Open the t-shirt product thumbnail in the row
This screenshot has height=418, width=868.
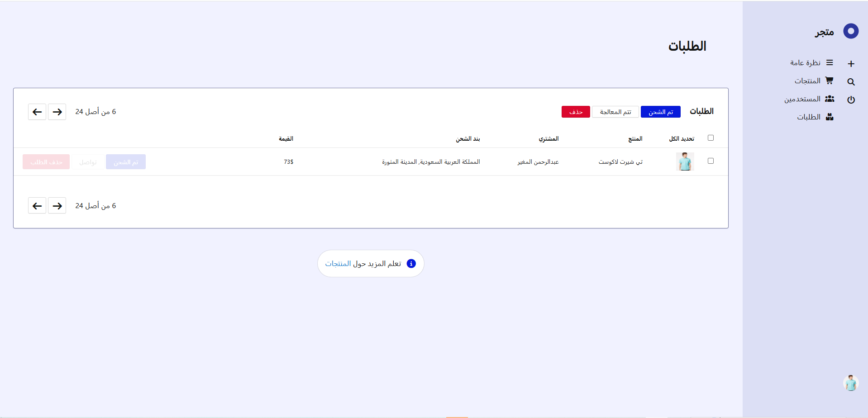(x=685, y=161)
